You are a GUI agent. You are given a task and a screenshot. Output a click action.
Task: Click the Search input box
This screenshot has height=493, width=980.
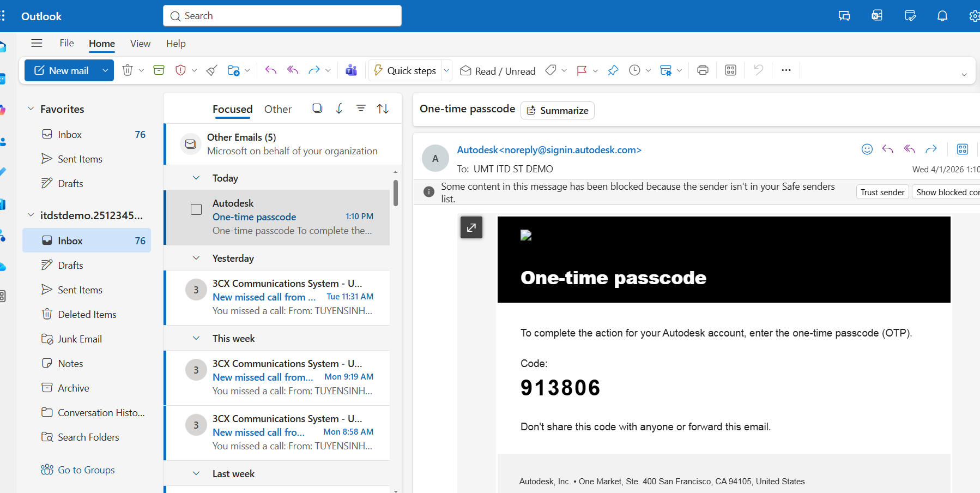(282, 16)
